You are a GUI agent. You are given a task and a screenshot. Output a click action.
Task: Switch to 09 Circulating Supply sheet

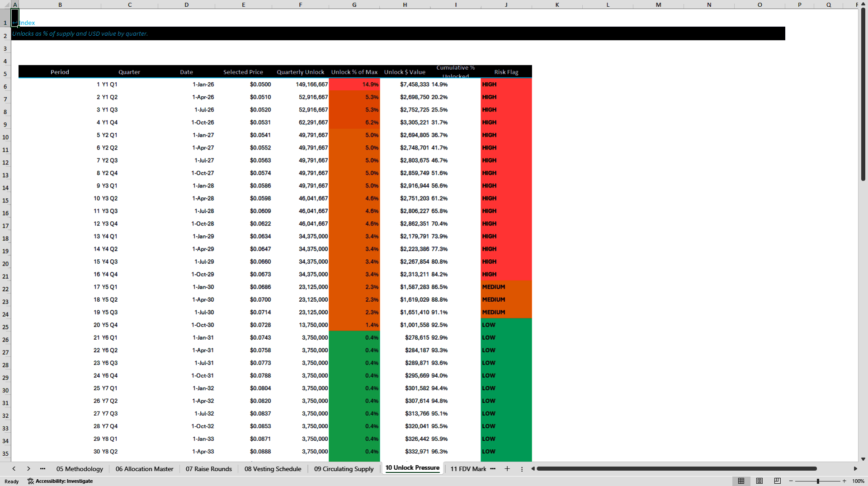tap(344, 469)
